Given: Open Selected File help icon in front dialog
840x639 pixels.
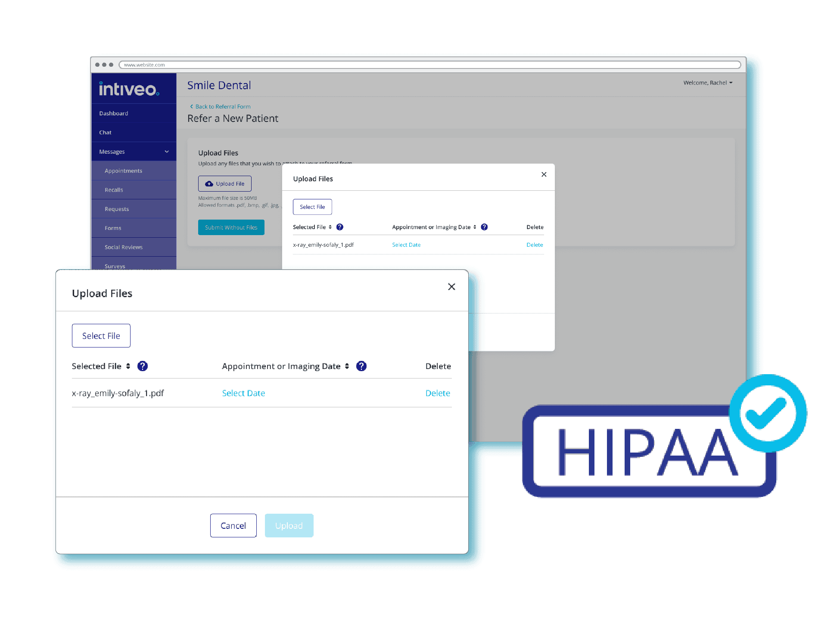Looking at the screenshot, I should click(143, 366).
